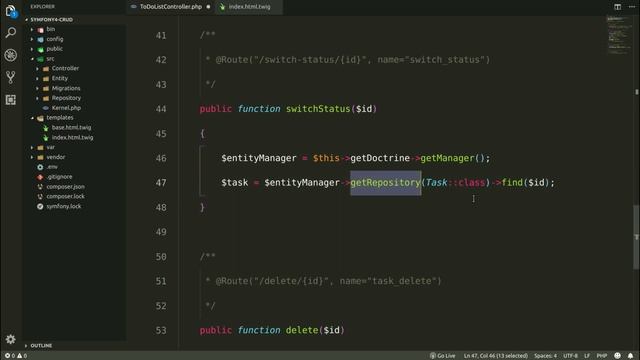
Task: Expand the Repository folder arrow
Action: coord(38,98)
